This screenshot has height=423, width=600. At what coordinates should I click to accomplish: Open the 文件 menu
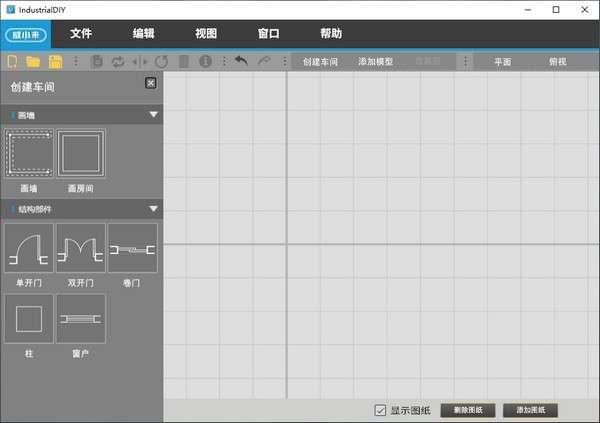(x=81, y=33)
